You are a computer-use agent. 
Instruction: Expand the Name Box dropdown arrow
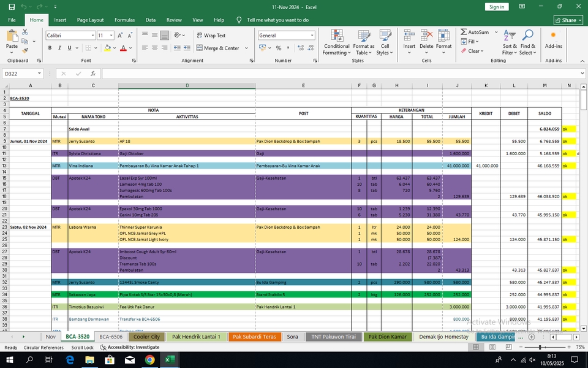(x=39, y=74)
